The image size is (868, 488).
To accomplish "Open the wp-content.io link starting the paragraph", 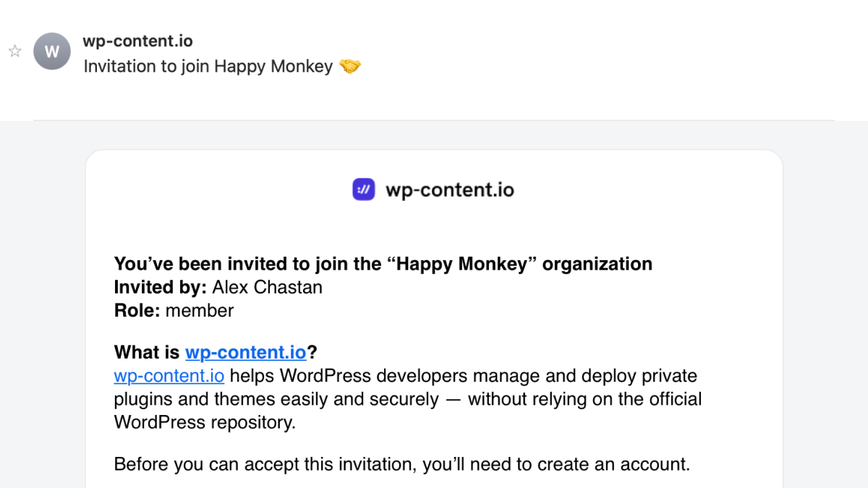I will 169,376.
